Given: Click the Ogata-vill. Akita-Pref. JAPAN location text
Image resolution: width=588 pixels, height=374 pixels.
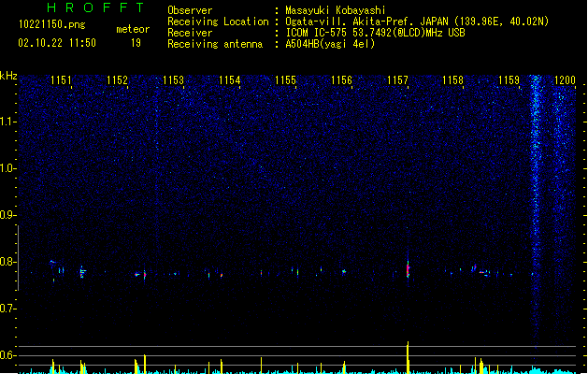Looking at the screenshot, I should coord(417,22).
